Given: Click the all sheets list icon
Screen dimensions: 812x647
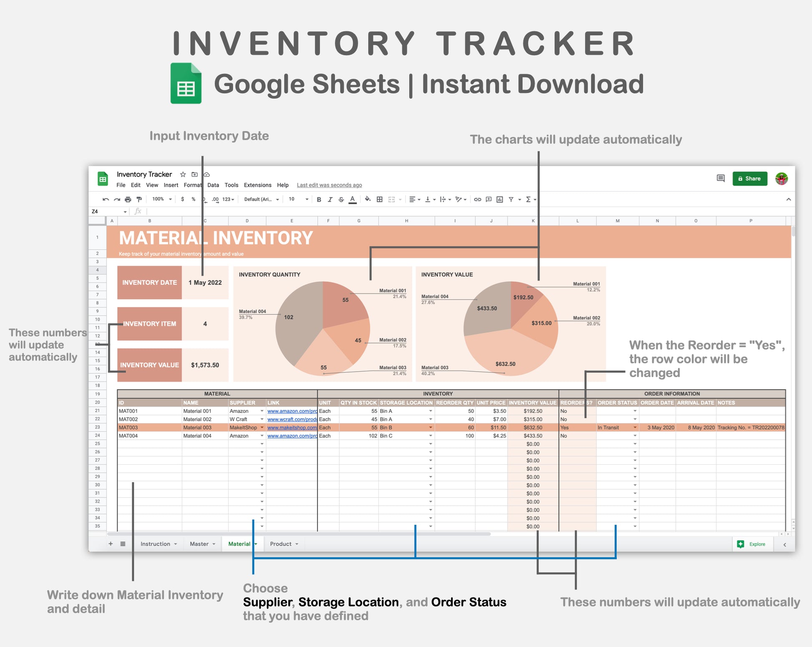Looking at the screenshot, I should [123, 544].
